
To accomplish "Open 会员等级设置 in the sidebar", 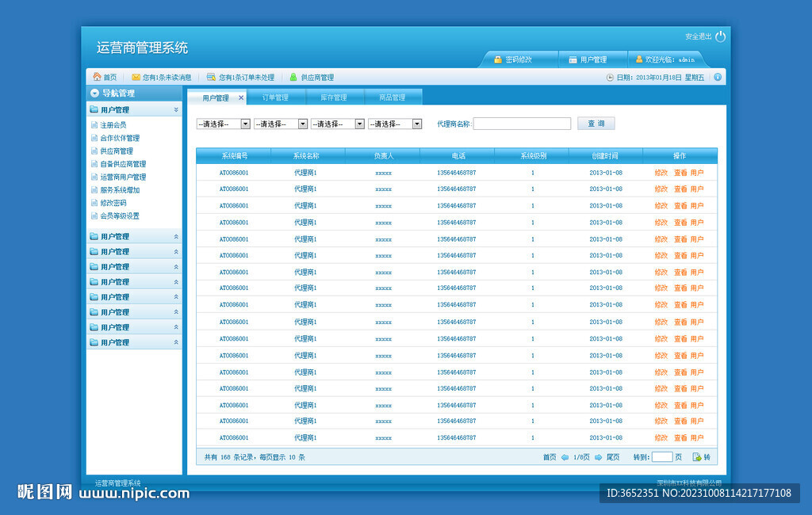I will [120, 216].
